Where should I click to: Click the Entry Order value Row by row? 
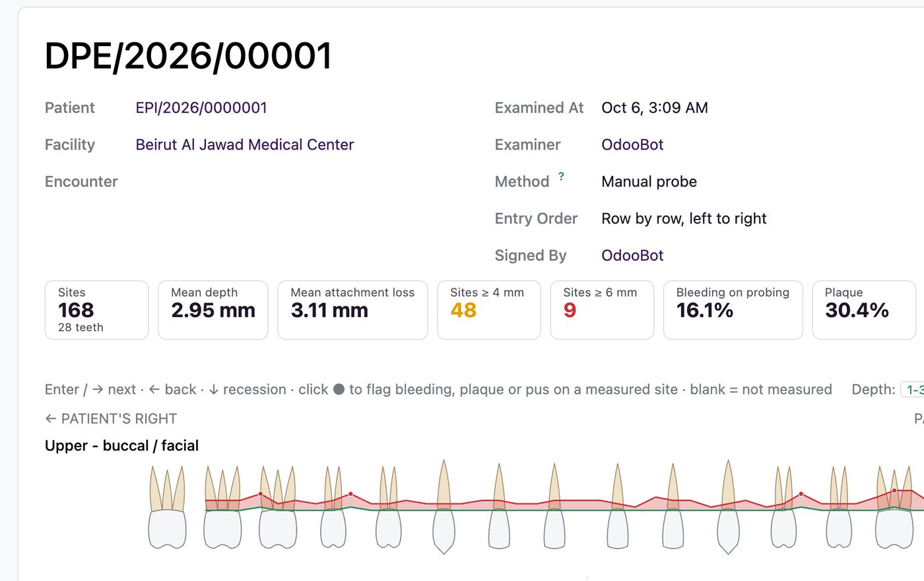click(x=684, y=219)
